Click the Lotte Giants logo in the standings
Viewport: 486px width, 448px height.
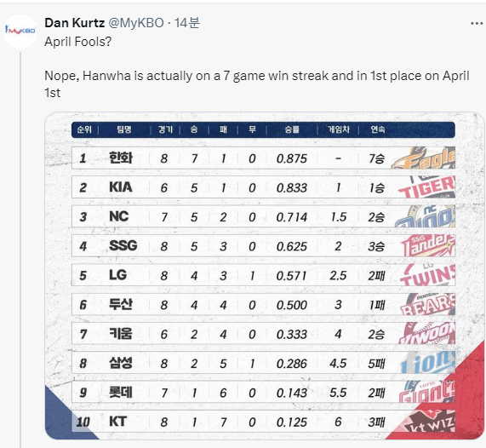point(427,392)
